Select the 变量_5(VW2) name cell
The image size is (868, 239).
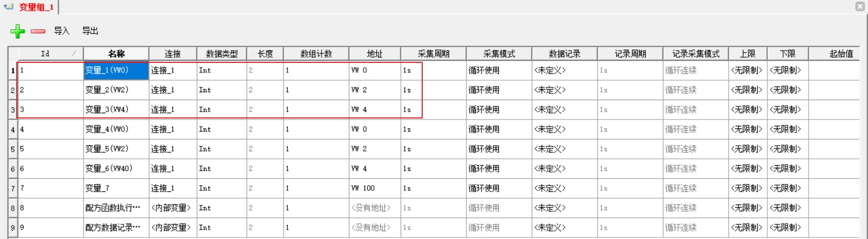pyautogui.click(x=116, y=149)
